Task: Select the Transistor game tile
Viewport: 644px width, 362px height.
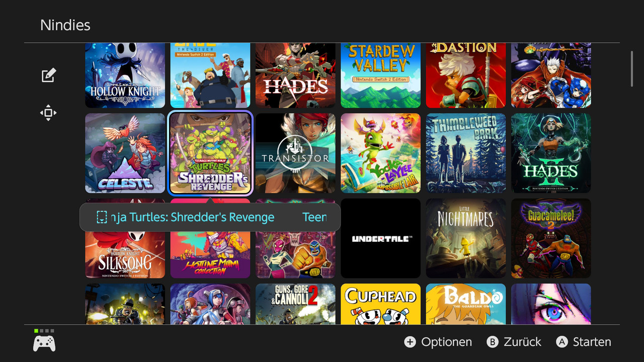Action: pyautogui.click(x=295, y=153)
